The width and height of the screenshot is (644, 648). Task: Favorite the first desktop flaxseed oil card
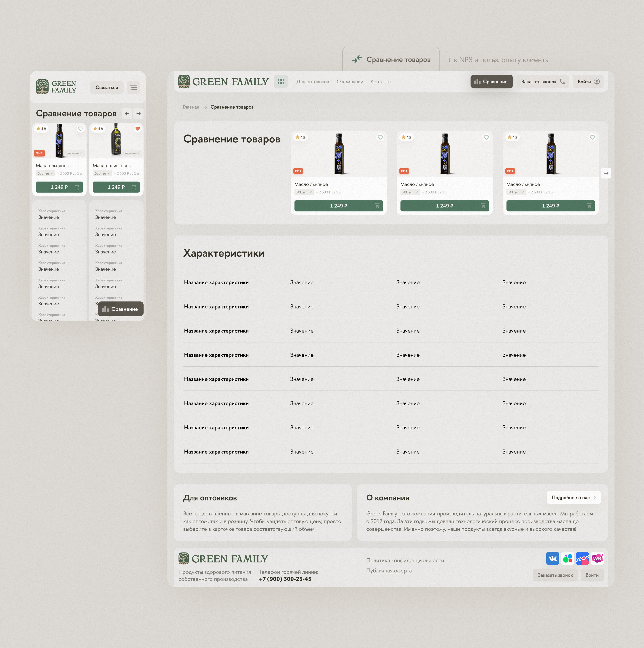pos(380,137)
